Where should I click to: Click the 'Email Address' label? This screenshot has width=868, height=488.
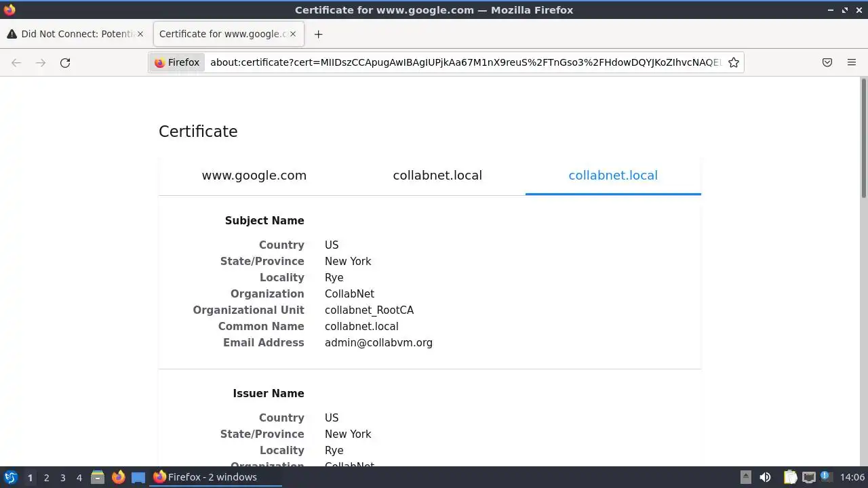point(264,342)
